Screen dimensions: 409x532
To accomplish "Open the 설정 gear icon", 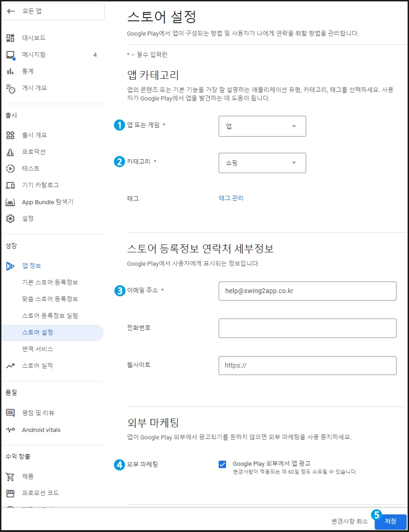I will tap(11, 219).
